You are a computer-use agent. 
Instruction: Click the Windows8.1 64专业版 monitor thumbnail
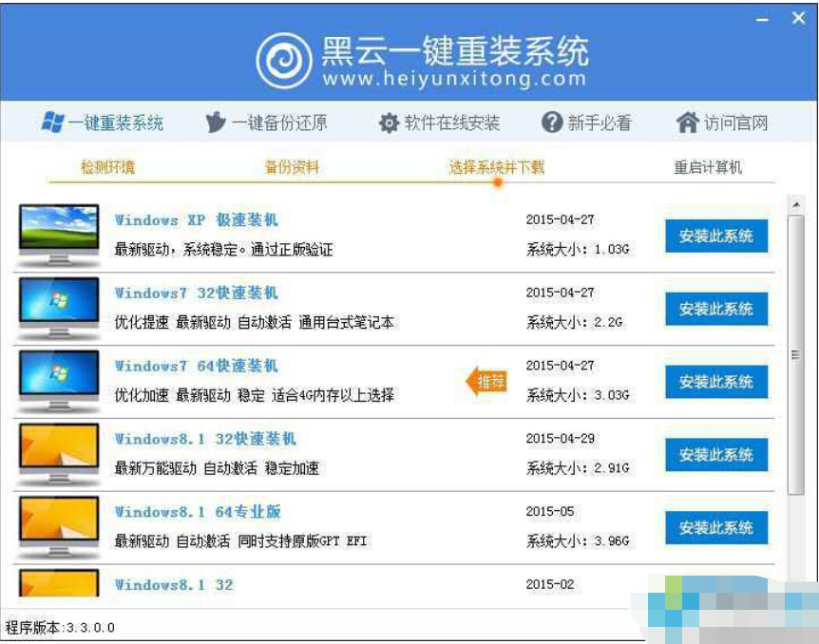tap(59, 527)
